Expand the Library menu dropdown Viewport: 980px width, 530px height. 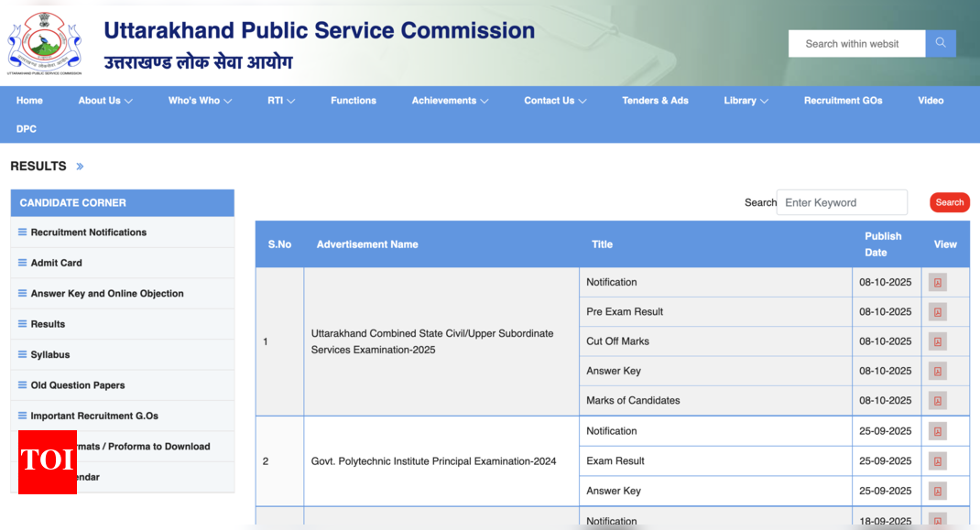pos(746,101)
